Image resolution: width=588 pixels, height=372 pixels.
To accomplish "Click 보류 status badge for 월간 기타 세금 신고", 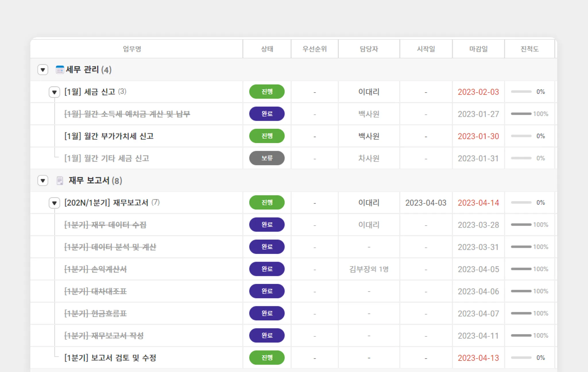I will [267, 158].
